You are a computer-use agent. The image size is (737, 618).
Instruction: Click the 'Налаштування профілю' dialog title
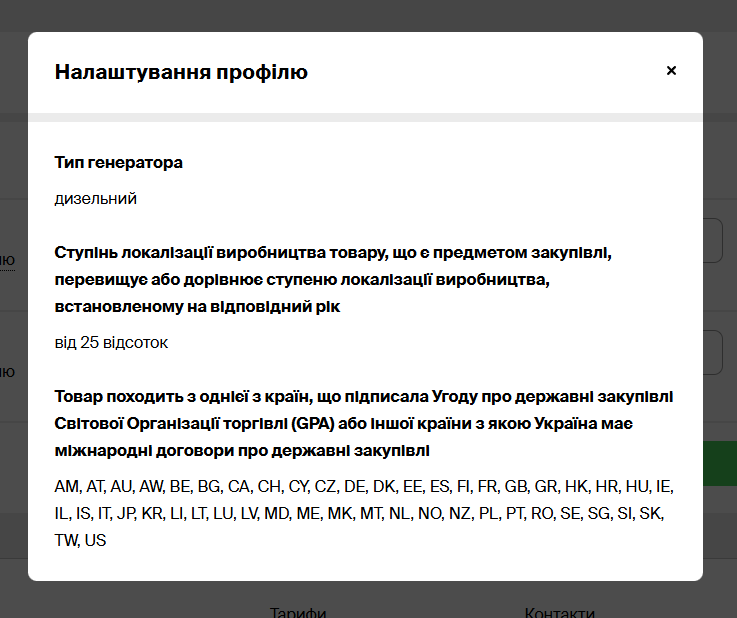181,72
